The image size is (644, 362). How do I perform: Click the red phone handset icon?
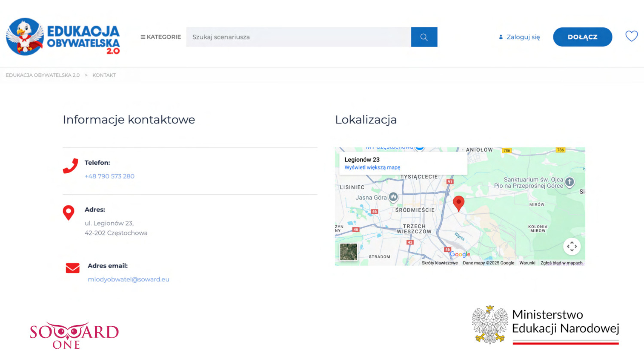70,166
